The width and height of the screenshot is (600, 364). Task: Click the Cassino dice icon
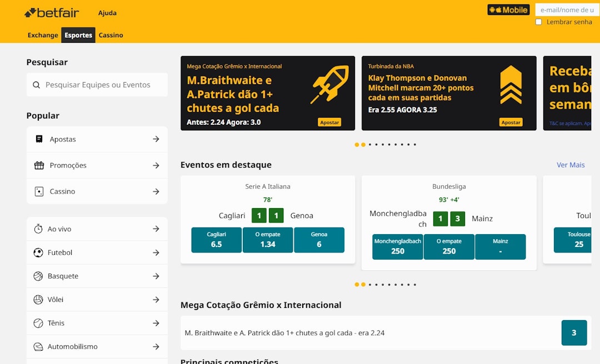tap(39, 191)
